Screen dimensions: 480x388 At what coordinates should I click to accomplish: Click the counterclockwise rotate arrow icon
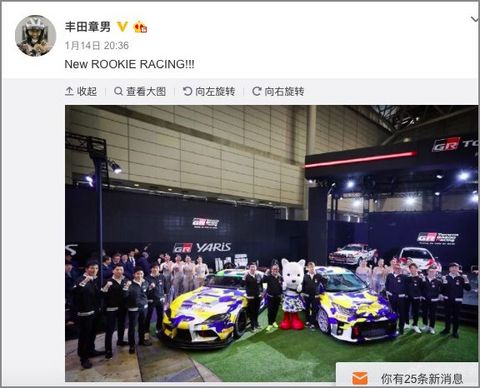click(187, 91)
